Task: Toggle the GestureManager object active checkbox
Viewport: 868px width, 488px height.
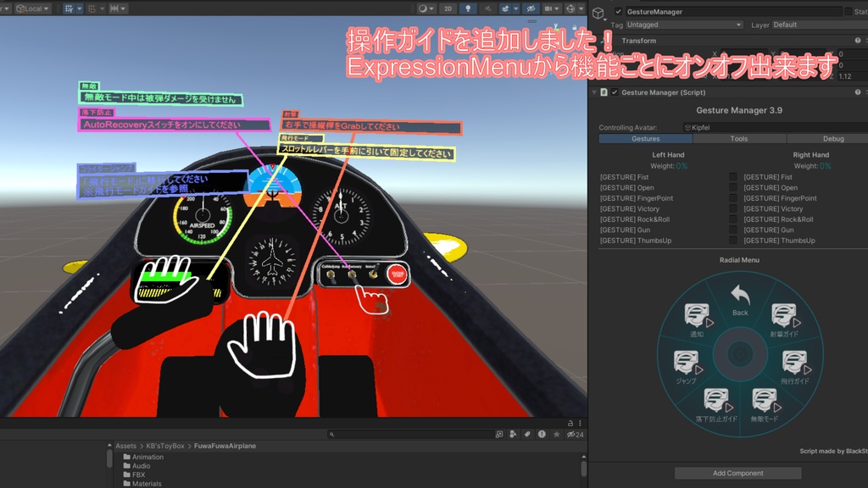Action: pos(618,12)
